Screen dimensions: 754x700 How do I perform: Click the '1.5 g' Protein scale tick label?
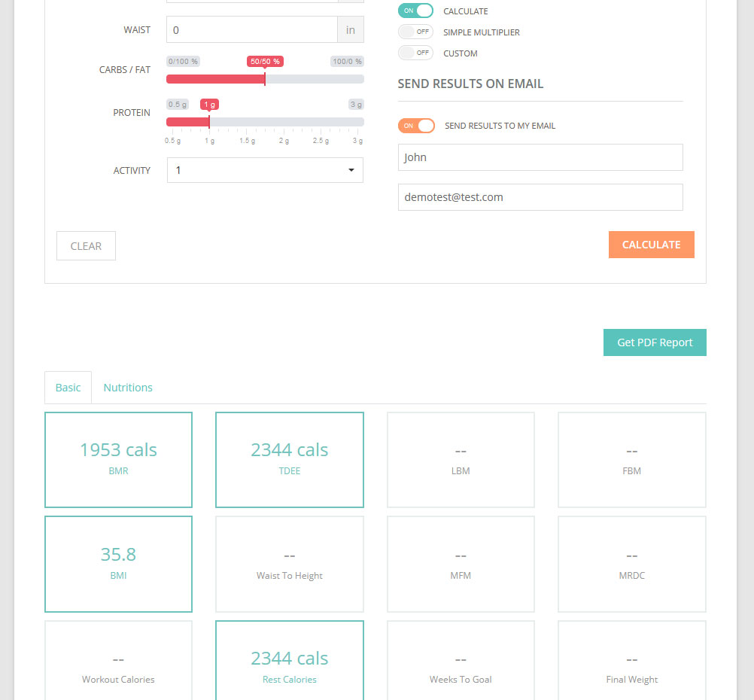pos(247,141)
